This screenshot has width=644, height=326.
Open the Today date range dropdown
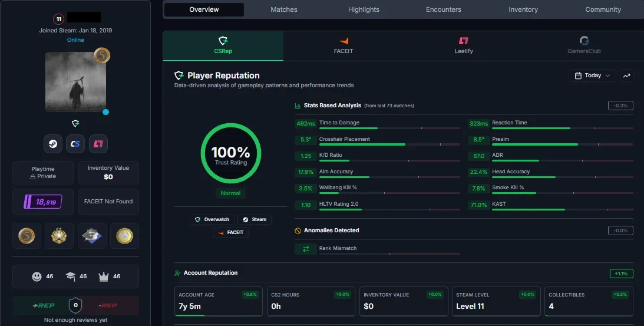(593, 75)
